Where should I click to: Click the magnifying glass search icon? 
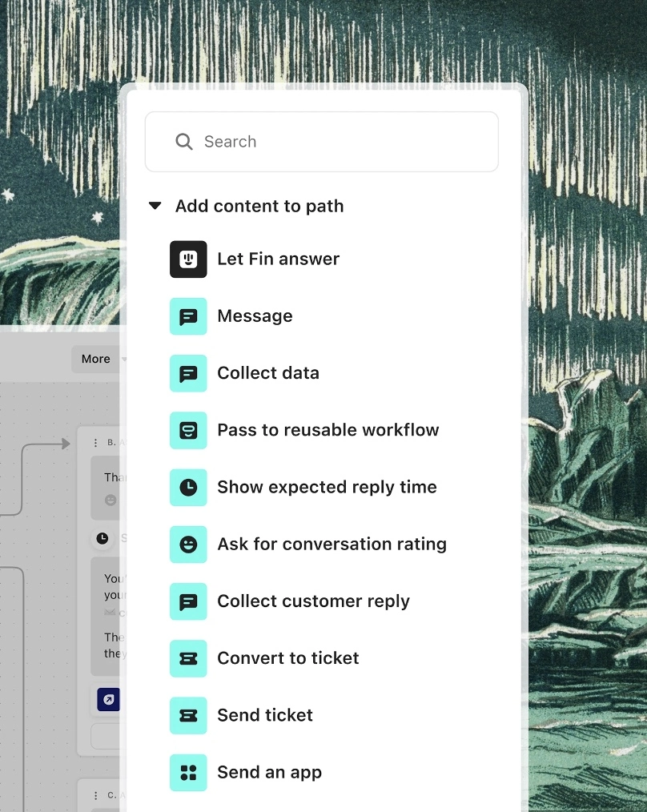[184, 142]
